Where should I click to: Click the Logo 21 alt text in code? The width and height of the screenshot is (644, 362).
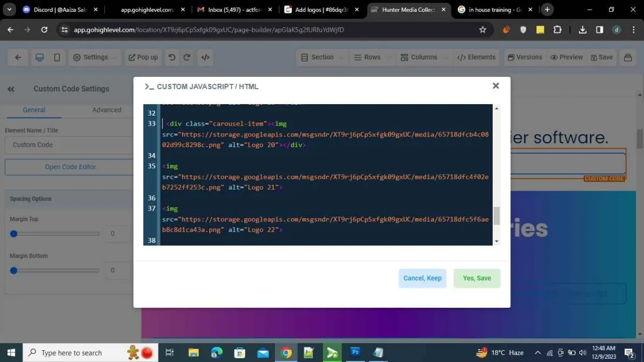click(263, 187)
